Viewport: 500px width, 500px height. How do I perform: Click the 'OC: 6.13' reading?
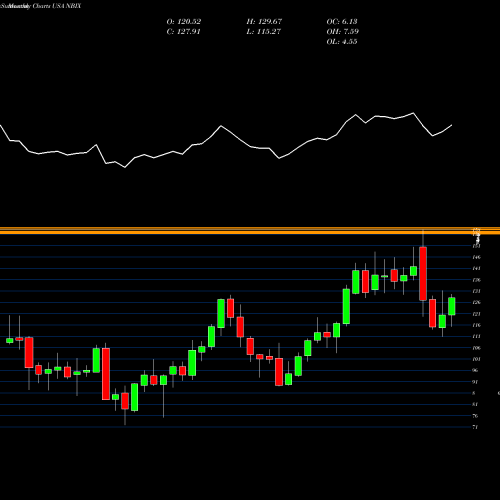pos(342,22)
